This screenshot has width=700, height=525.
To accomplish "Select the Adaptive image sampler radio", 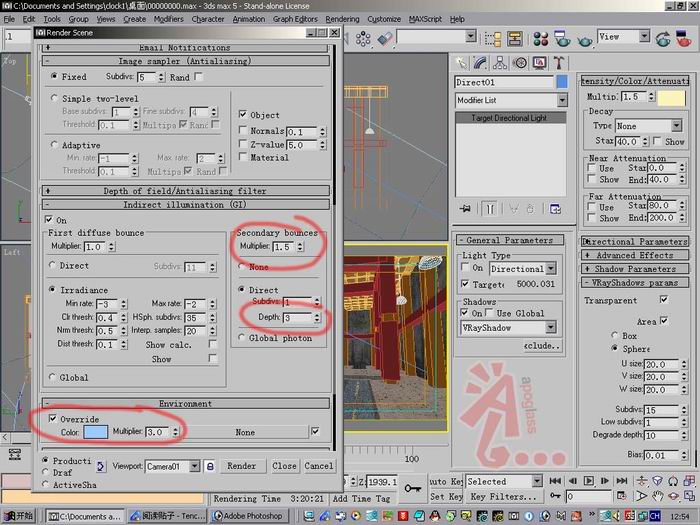I will point(54,145).
